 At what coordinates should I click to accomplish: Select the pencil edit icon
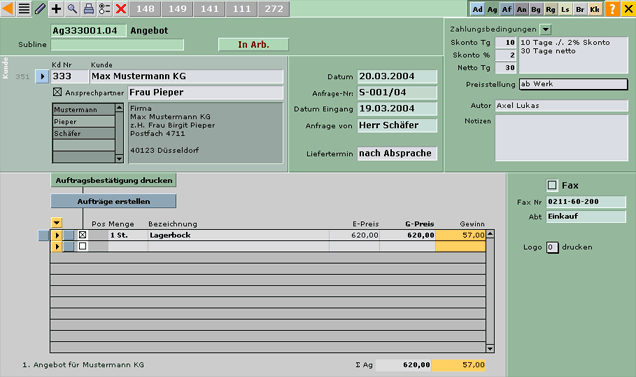pos(40,9)
